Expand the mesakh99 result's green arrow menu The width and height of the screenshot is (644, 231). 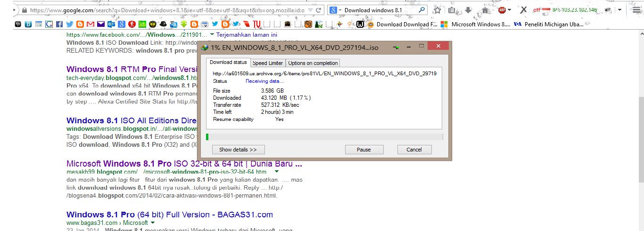277,172
